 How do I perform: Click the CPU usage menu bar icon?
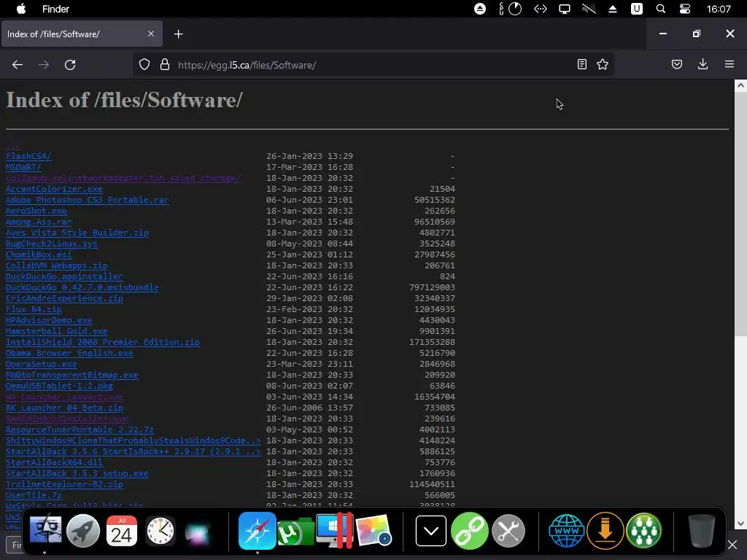(x=511, y=9)
